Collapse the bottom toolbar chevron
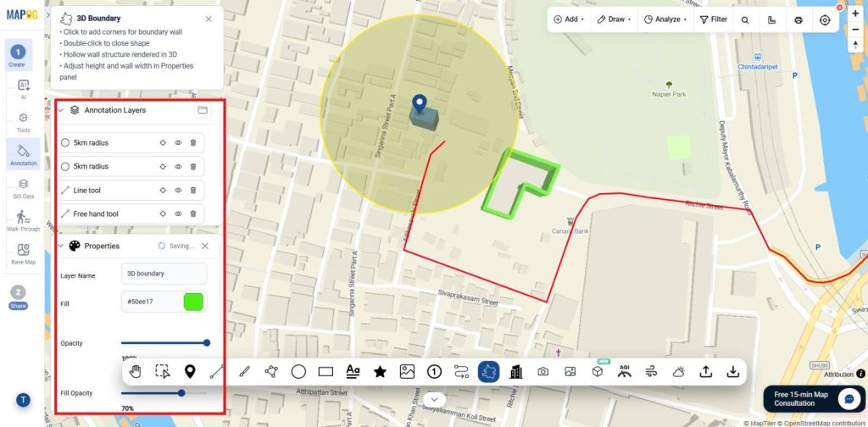 [x=435, y=399]
